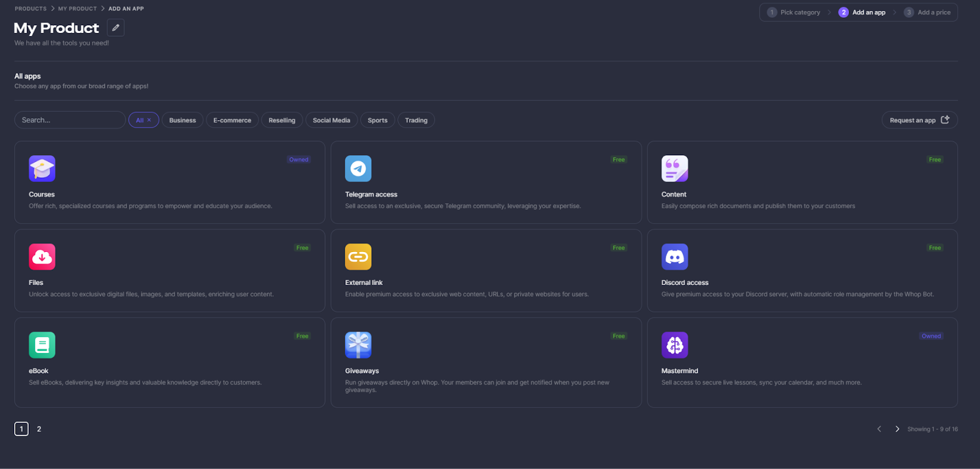Open pagination page 2
Image resolution: width=980 pixels, height=469 pixels.
pyautogui.click(x=39, y=429)
